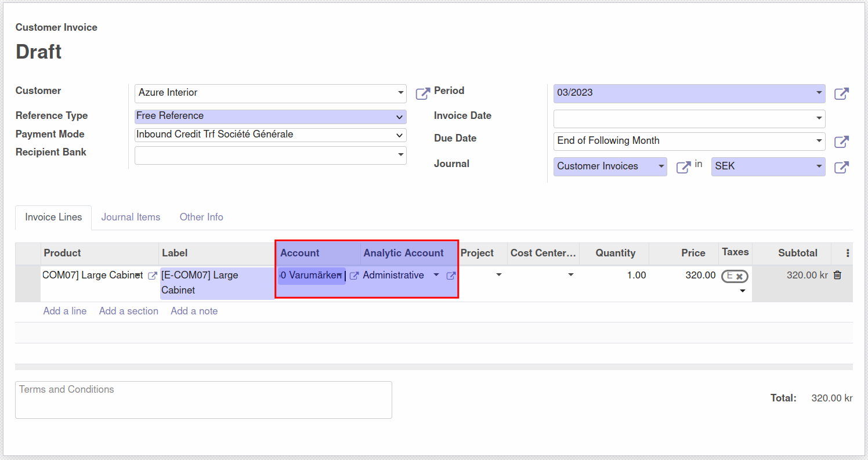
Task: Click the Draft status heading
Action: 39,52
